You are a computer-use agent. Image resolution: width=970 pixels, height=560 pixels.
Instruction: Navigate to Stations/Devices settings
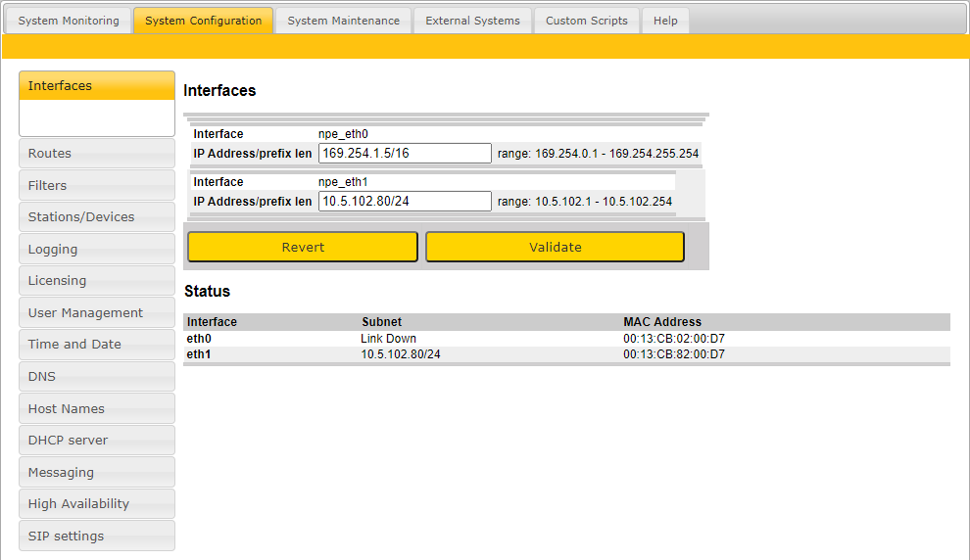tap(96, 217)
